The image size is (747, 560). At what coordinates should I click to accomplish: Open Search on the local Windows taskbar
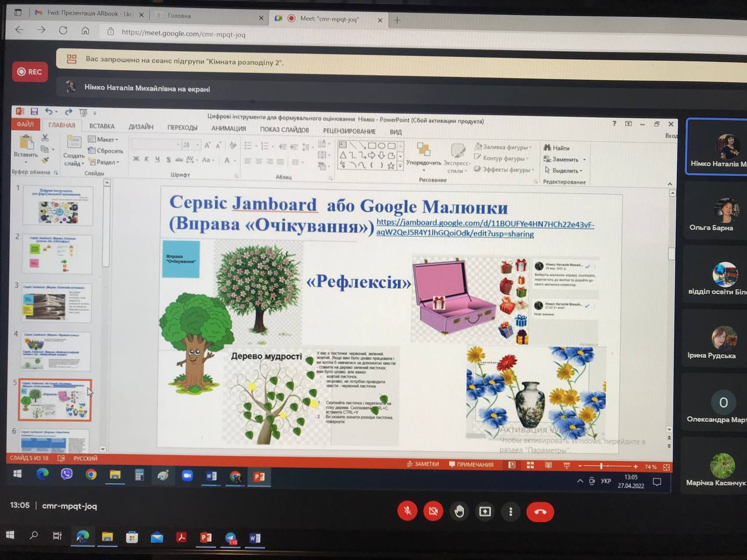(x=34, y=535)
